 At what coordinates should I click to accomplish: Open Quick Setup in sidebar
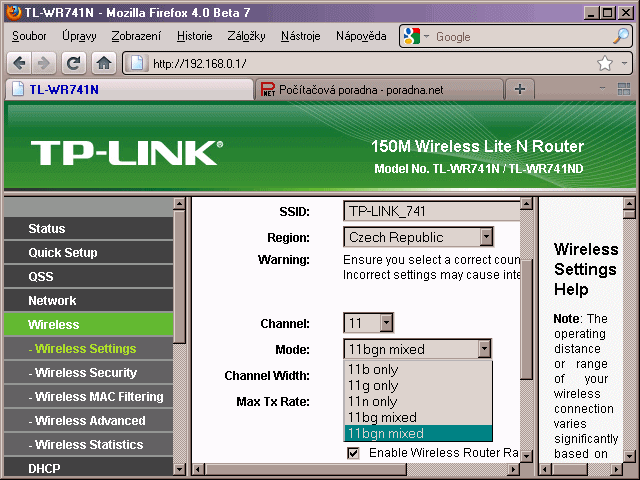89,253
